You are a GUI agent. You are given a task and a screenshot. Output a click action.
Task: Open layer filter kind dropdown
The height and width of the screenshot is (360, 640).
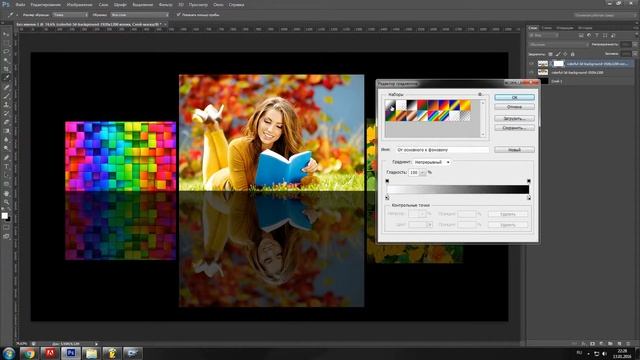(x=544, y=36)
